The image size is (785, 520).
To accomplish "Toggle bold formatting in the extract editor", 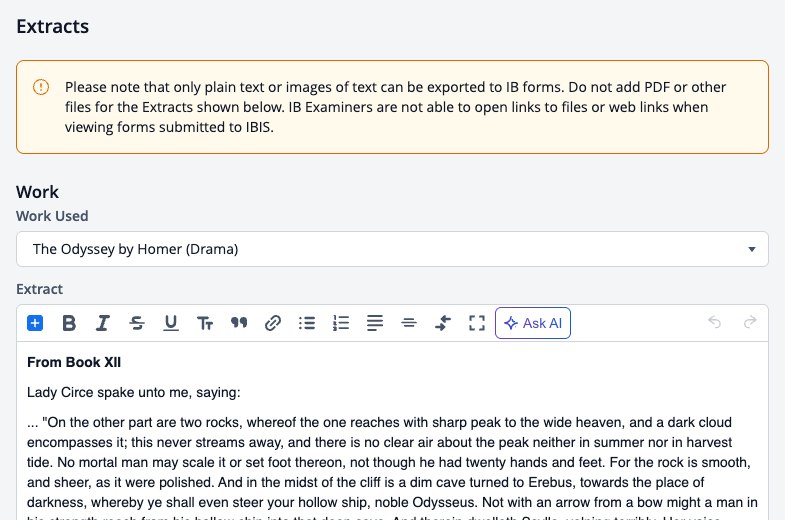I will (69, 323).
